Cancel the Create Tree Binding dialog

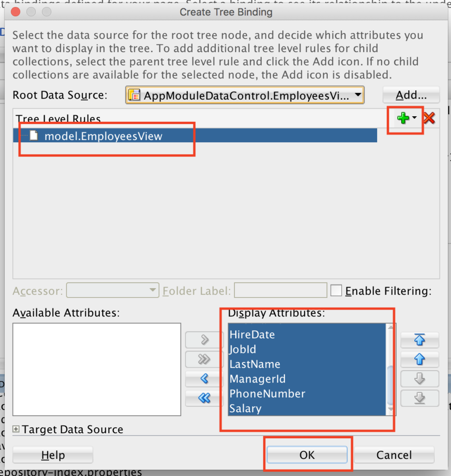[x=393, y=455]
